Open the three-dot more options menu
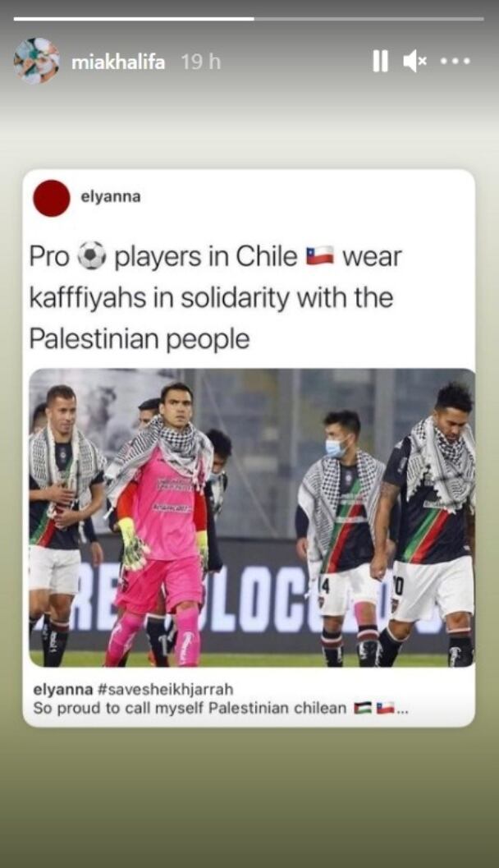The width and height of the screenshot is (499, 868). (x=456, y=61)
